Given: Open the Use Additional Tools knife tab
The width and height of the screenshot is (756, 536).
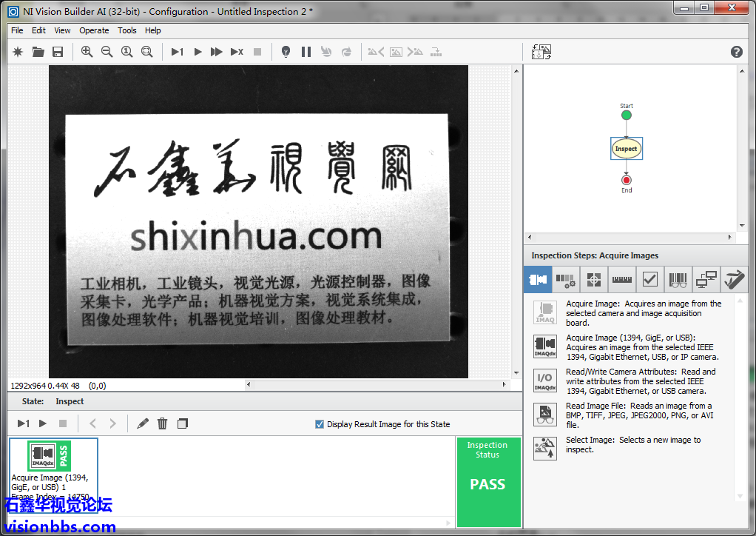Looking at the screenshot, I should coord(734,280).
